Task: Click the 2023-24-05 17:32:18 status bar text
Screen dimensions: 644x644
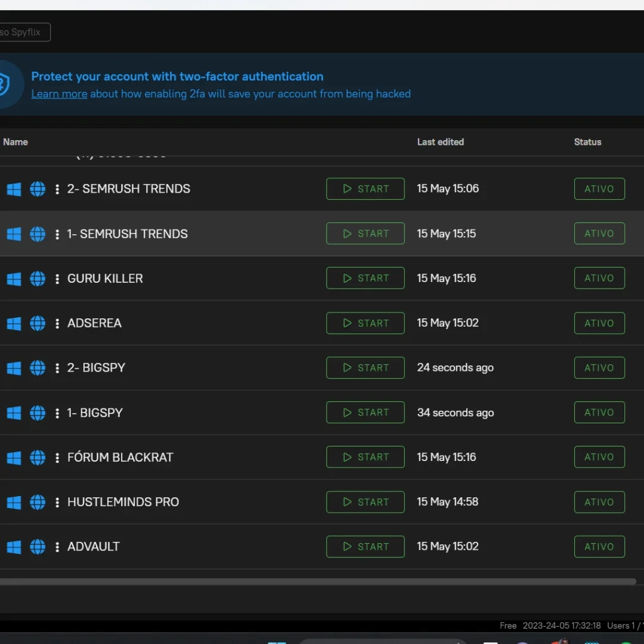Action: point(562,626)
